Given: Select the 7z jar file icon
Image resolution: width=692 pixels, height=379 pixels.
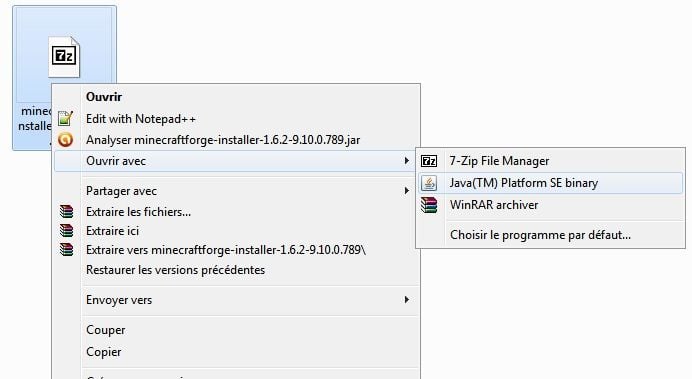Looking at the screenshot, I should [x=64, y=57].
